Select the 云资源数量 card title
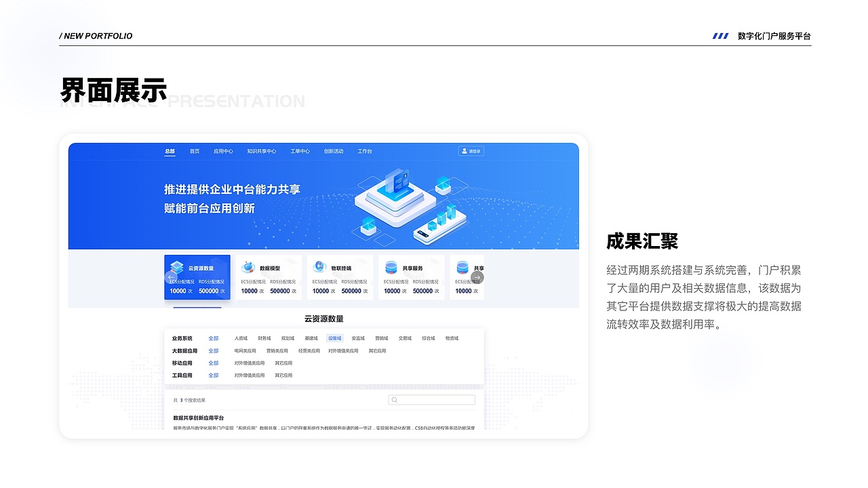 point(201,268)
